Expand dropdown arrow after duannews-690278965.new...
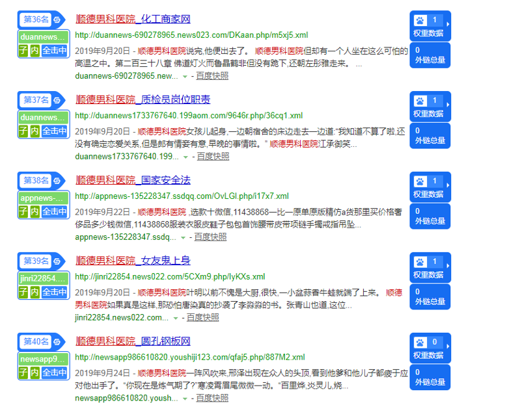The width and height of the screenshot is (520, 420). pyautogui.click(x=185, y=77)
